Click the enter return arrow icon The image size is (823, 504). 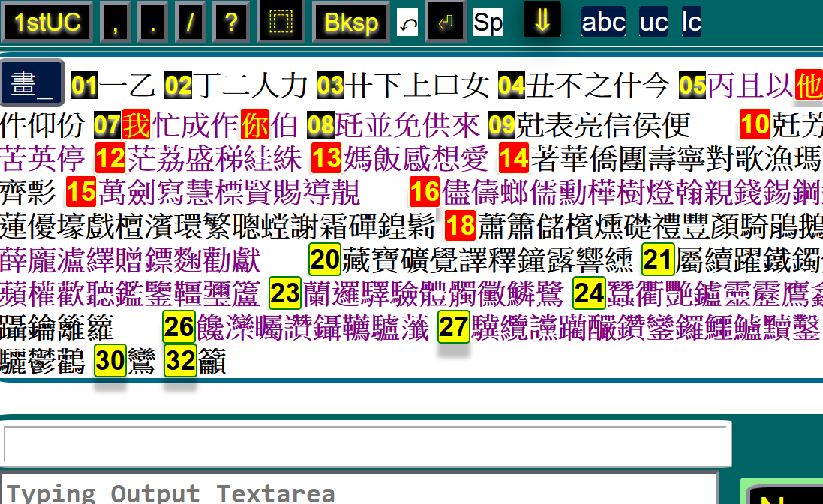445,22
